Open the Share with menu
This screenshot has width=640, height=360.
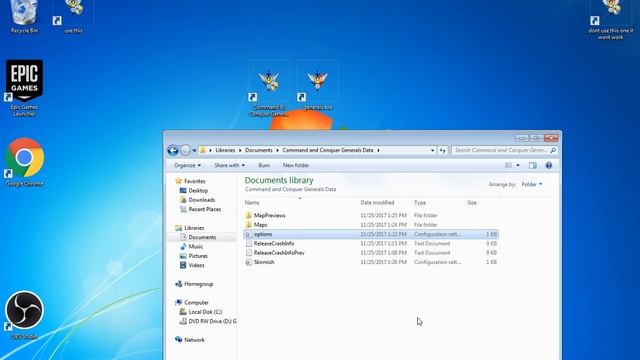click(229, 165)
